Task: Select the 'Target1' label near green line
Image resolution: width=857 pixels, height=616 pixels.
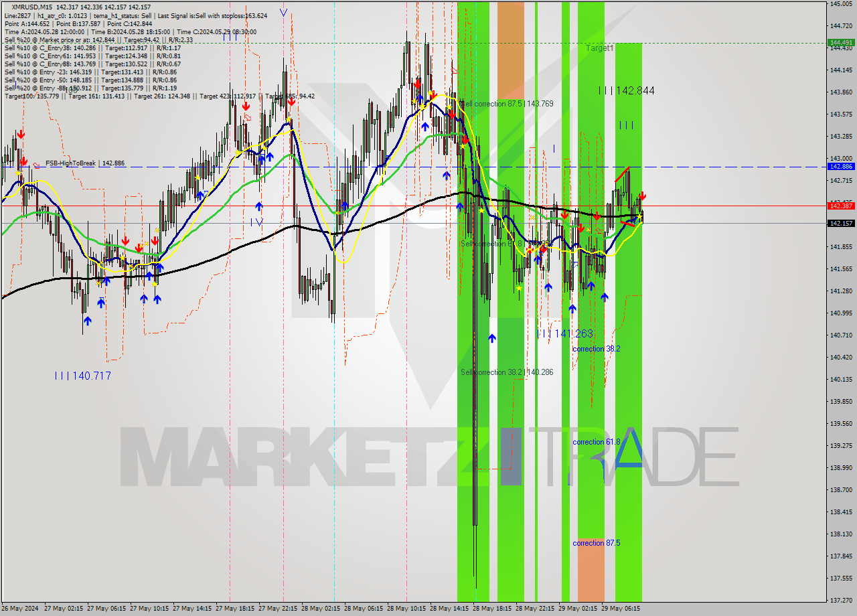Action: [x=599, y=48]
